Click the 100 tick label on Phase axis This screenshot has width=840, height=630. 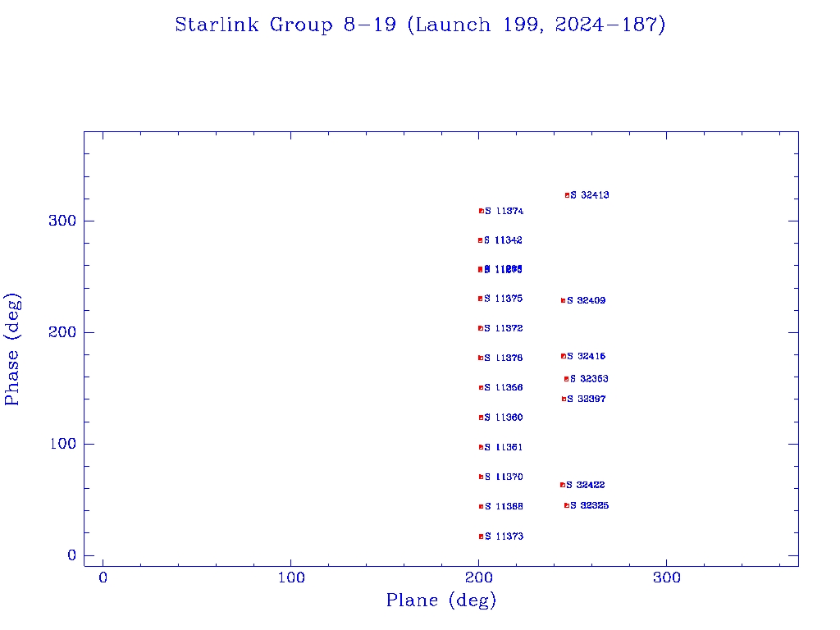tap(62, 444)
